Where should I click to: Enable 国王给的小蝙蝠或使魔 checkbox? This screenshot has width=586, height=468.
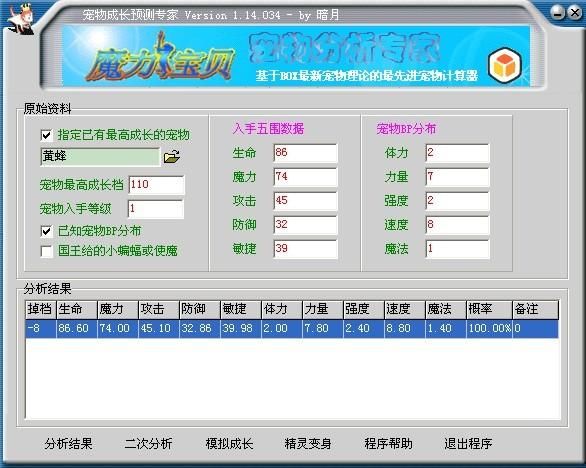coord(46,251)
